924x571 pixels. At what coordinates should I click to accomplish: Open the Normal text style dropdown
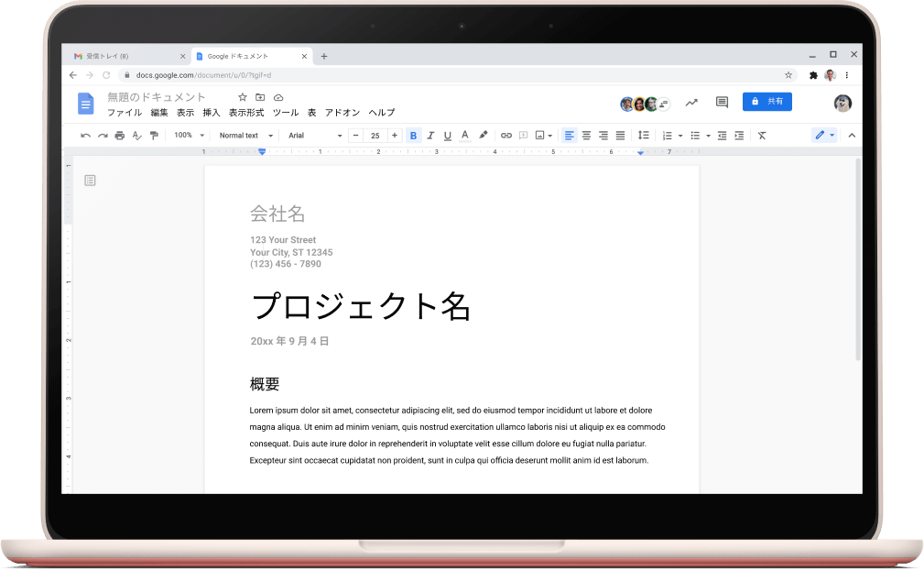[x=245, y=136]
